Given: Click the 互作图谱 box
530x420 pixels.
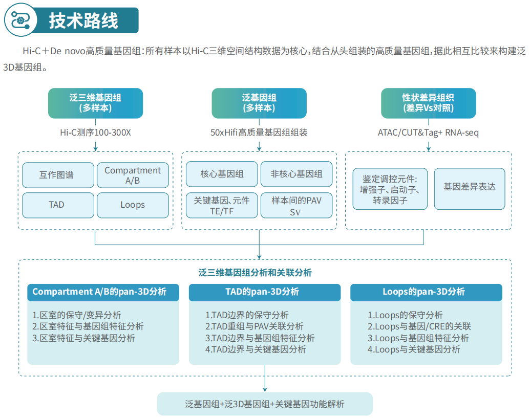Looking at the screenshot, I should 58,175.
